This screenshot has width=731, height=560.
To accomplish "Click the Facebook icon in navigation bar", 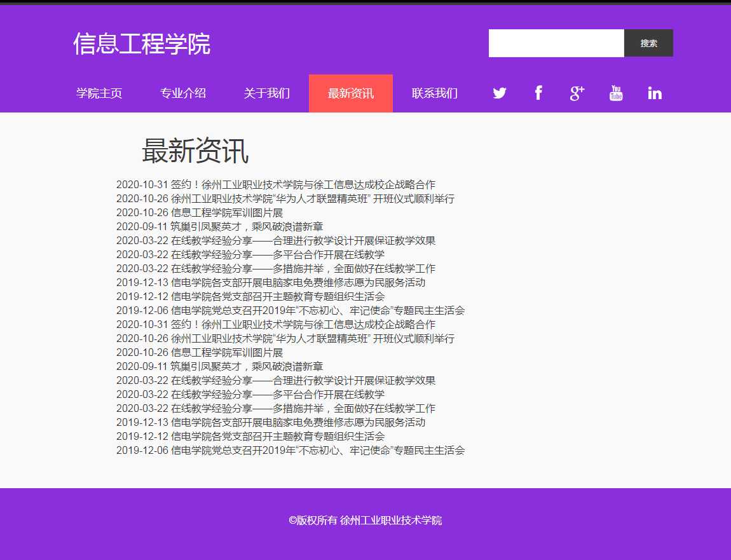I will pyautogui.click(x=538, y=93).
